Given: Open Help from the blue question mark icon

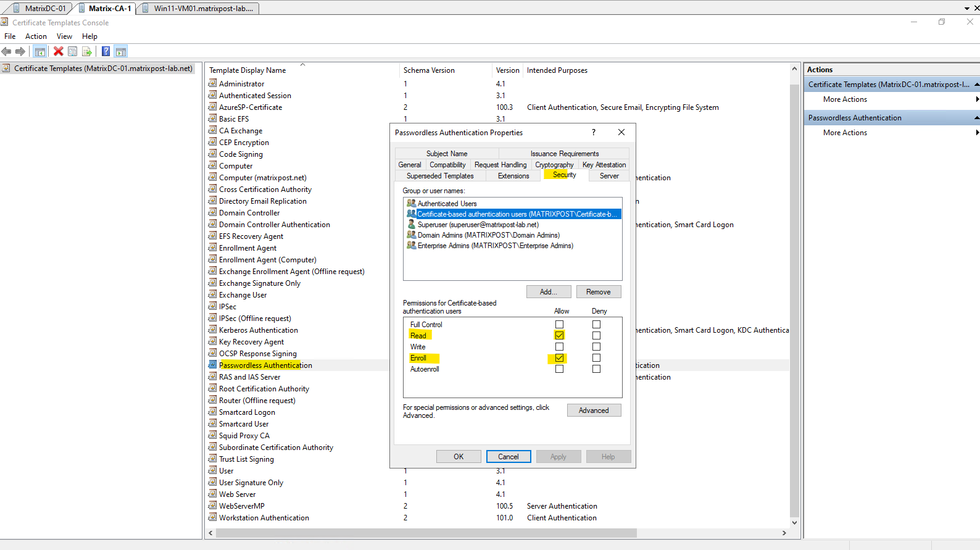Looking at the screenshot, I should click(x=106, y=51).
